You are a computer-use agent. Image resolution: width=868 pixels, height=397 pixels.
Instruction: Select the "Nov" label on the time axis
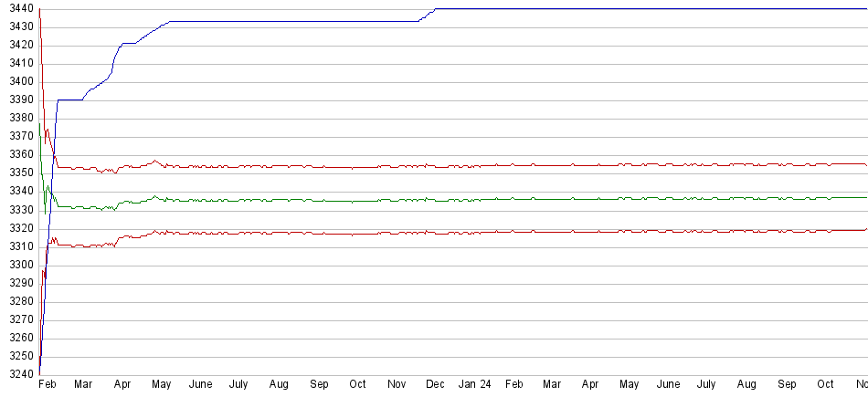point(397,385)
